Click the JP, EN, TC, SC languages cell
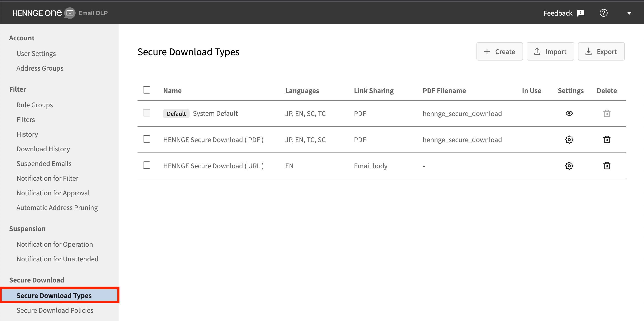 (305, 140)
